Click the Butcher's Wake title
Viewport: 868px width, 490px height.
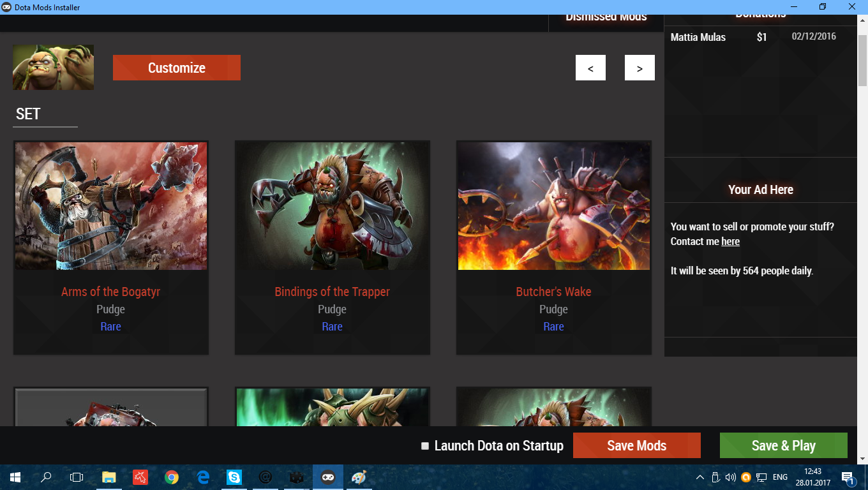click(x=554, y=292)
